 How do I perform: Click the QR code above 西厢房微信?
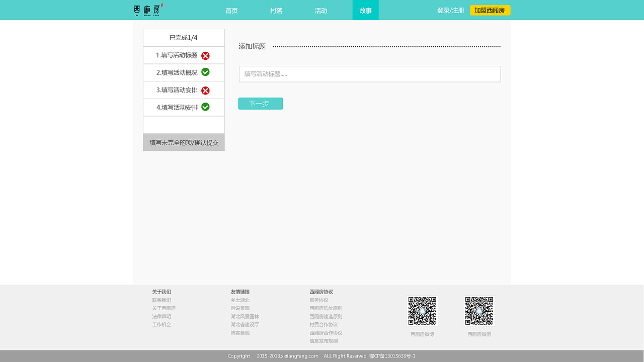point(479,311)
